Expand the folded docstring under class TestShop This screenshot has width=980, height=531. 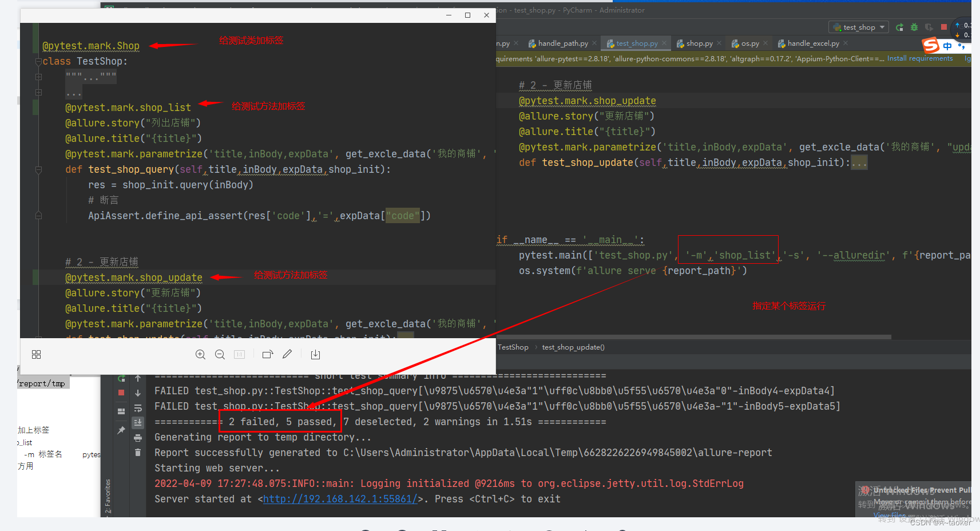[x=38, y=77]
